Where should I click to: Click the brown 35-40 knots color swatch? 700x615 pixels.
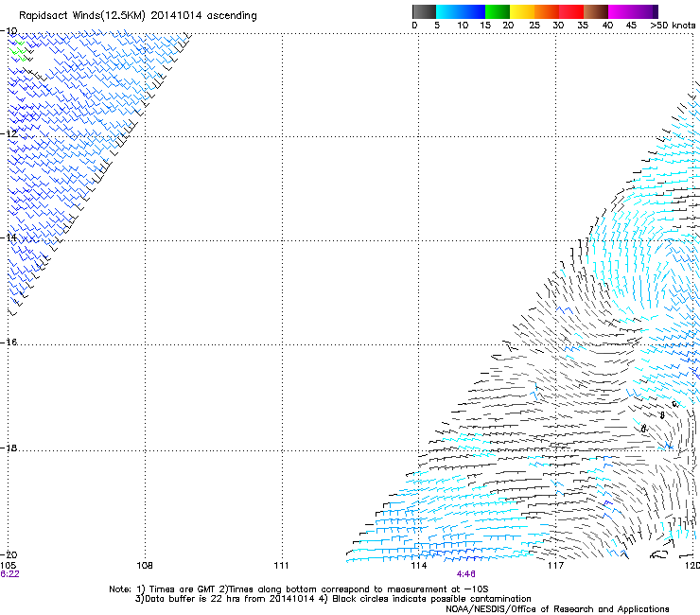point(596,11)
